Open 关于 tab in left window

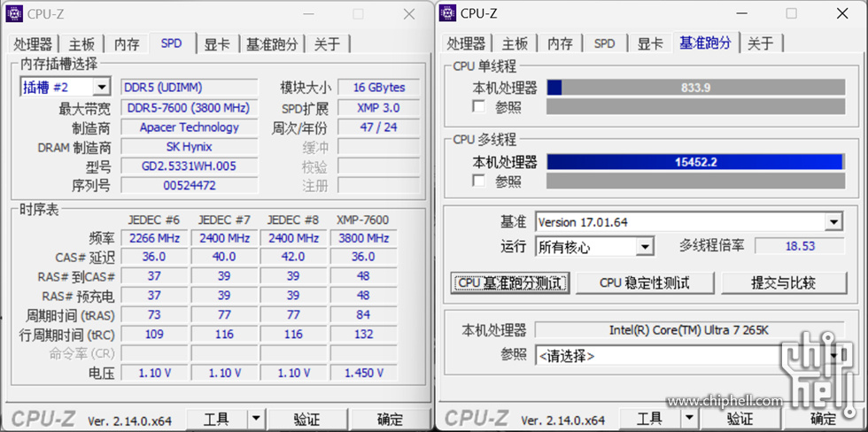tap(327, 43)
